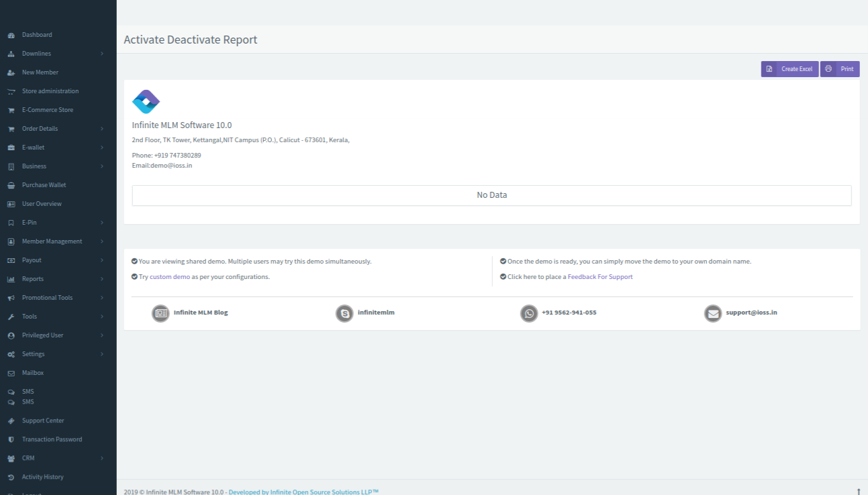Expand the CRM submenu chevron
This screenshot has width=868, height=495.
[102, 459]
